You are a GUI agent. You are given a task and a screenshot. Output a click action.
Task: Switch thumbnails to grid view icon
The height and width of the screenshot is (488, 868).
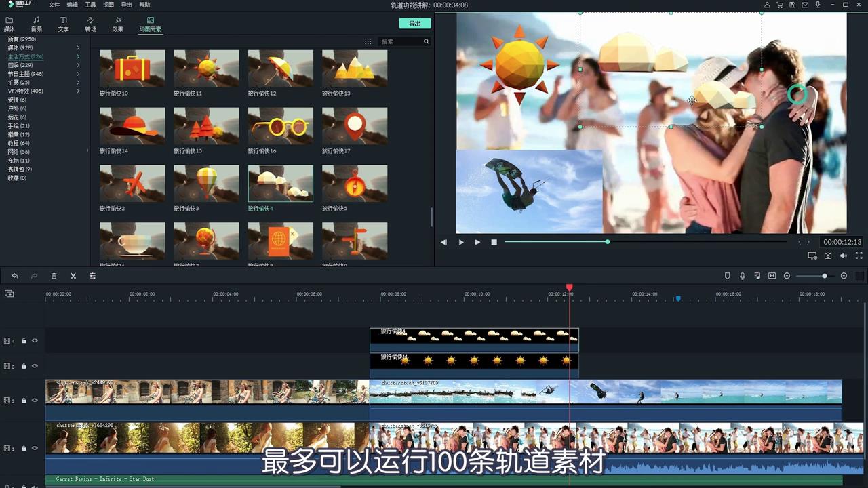368,41
